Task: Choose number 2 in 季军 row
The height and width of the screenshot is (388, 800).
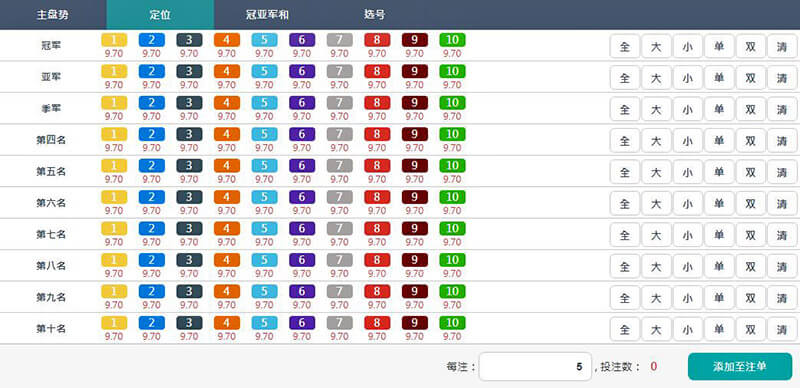Action: pyautogui.click(x=152, y=103)
